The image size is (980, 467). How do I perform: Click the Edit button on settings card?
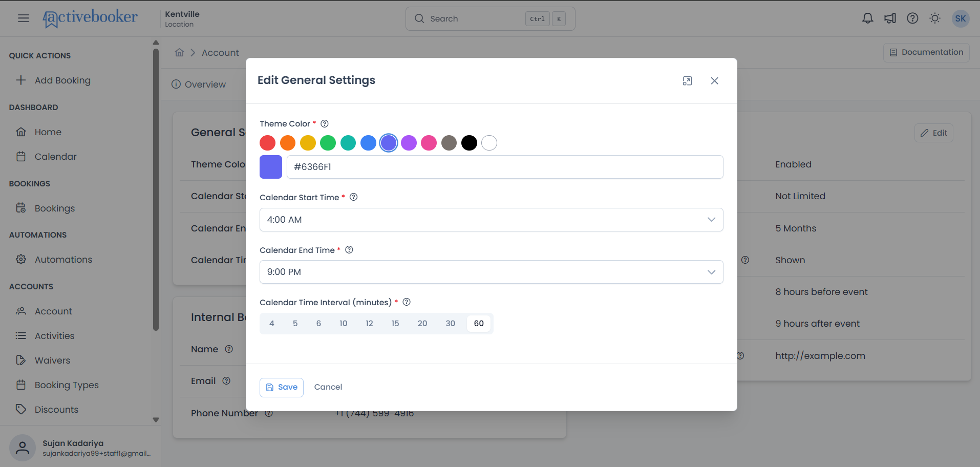pyautogui.click(x=934, y=133)
